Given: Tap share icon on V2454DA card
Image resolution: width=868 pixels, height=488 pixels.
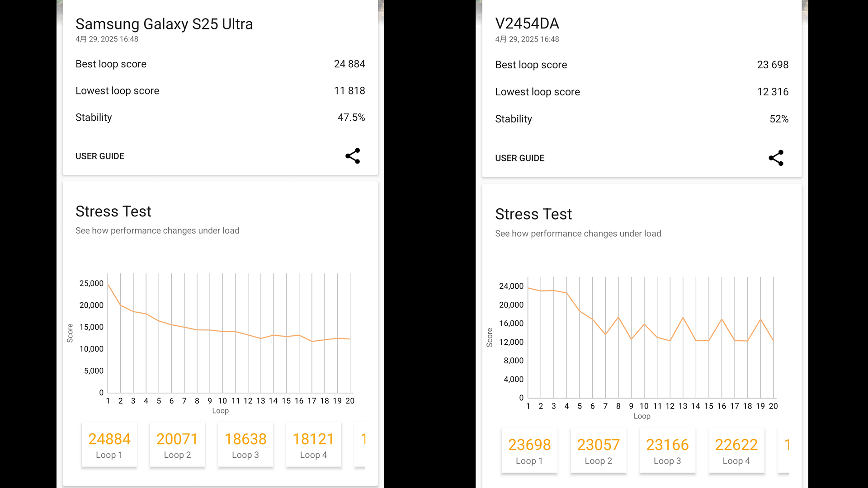Looking at the screenshot, I should pos(776,158).
